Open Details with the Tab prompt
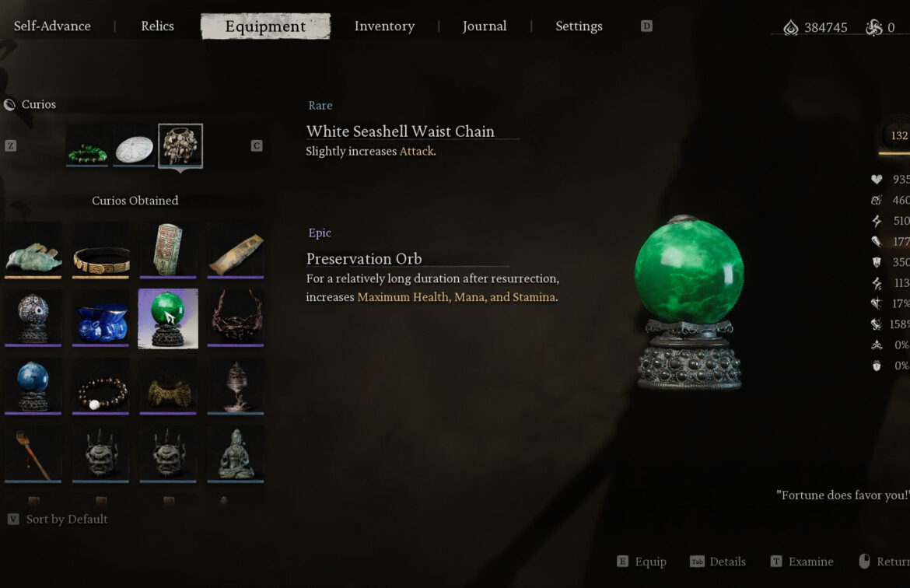910x588 pixels. 718,562
